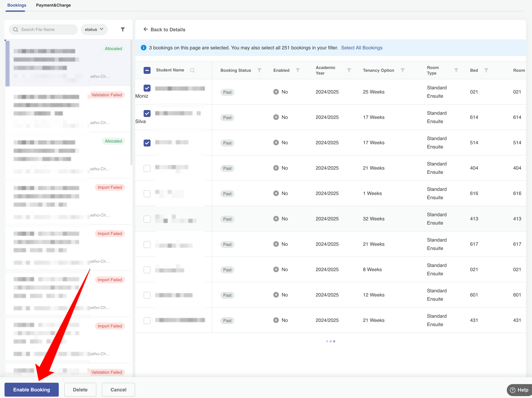Viewport: 532px width, 398px height.
Task: Click the Select All Bookings link
Action: point(361,48)
